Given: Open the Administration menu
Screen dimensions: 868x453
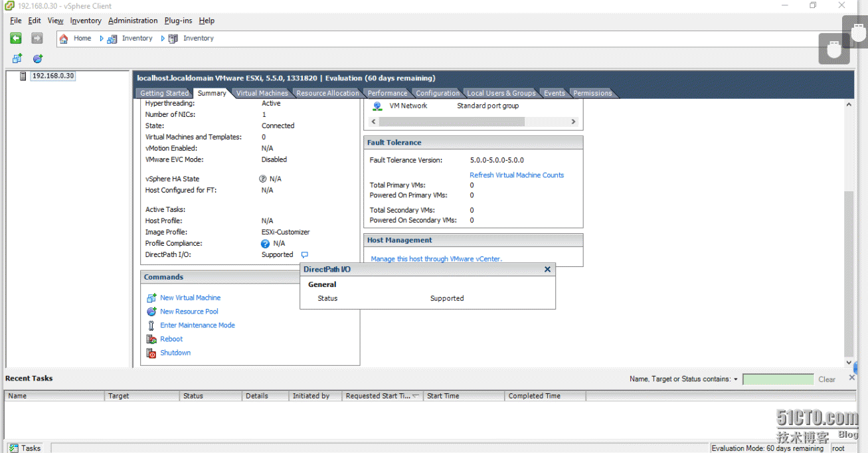Looking at the screenshot, I should 133,21.
